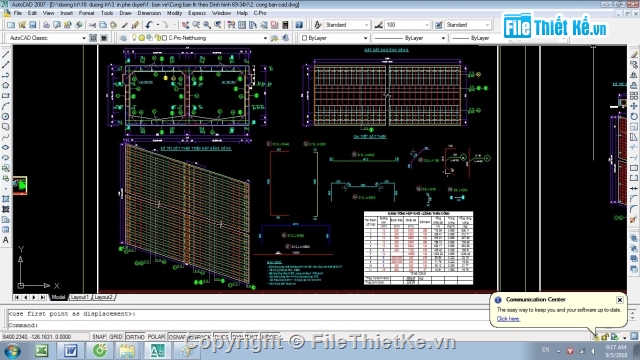Select the Rectangle draw tool

[6, 96]
